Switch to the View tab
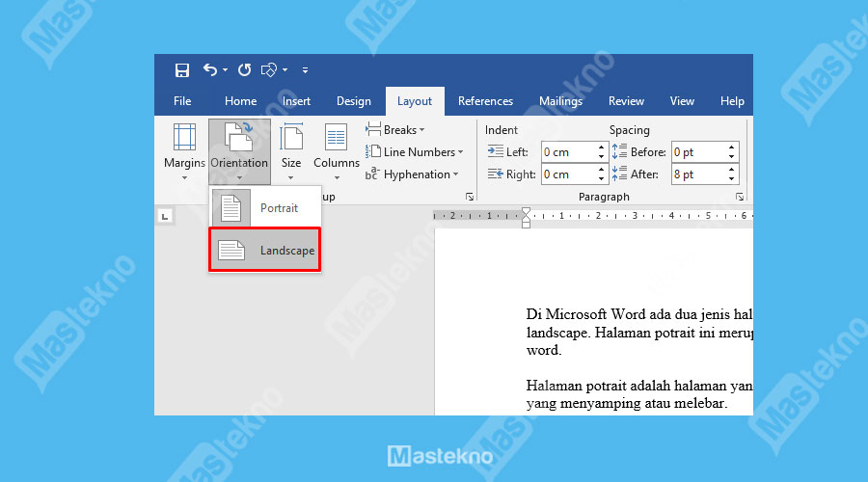This screenshot has height=482, width=868. click(x=682, y=101)
